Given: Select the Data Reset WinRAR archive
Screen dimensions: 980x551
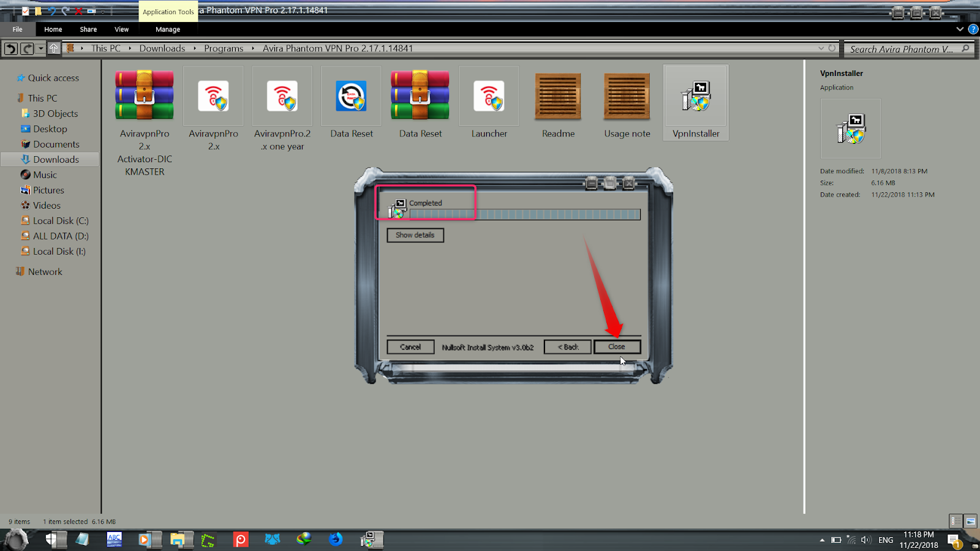Looking at the screenshot, I should coord(420,104).
